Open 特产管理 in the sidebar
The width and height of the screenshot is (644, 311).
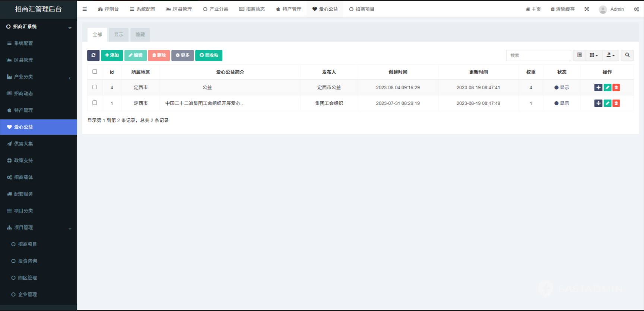[38, 110]
